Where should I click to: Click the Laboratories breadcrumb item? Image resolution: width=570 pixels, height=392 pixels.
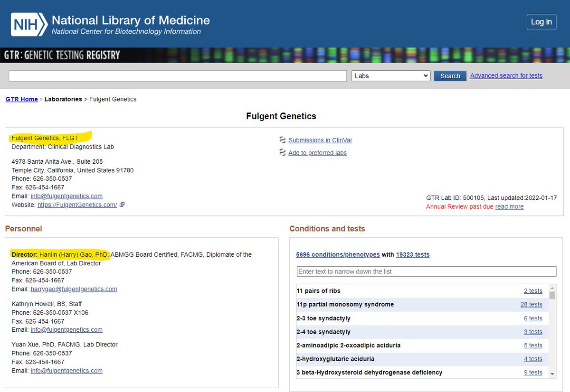63,99
